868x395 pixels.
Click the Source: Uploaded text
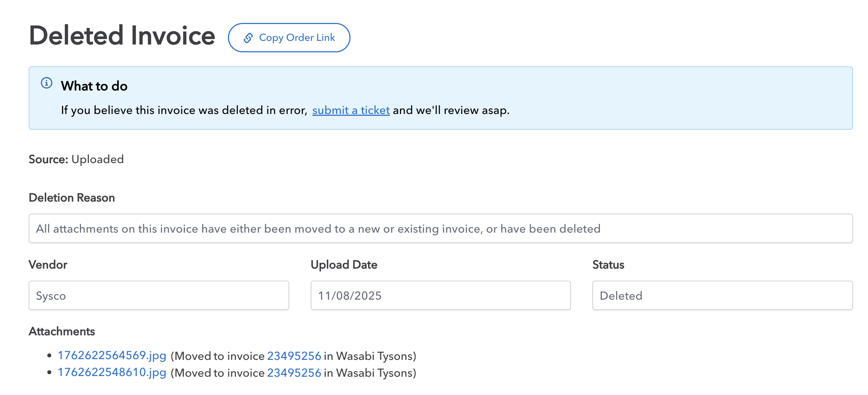tap(76, 159)
